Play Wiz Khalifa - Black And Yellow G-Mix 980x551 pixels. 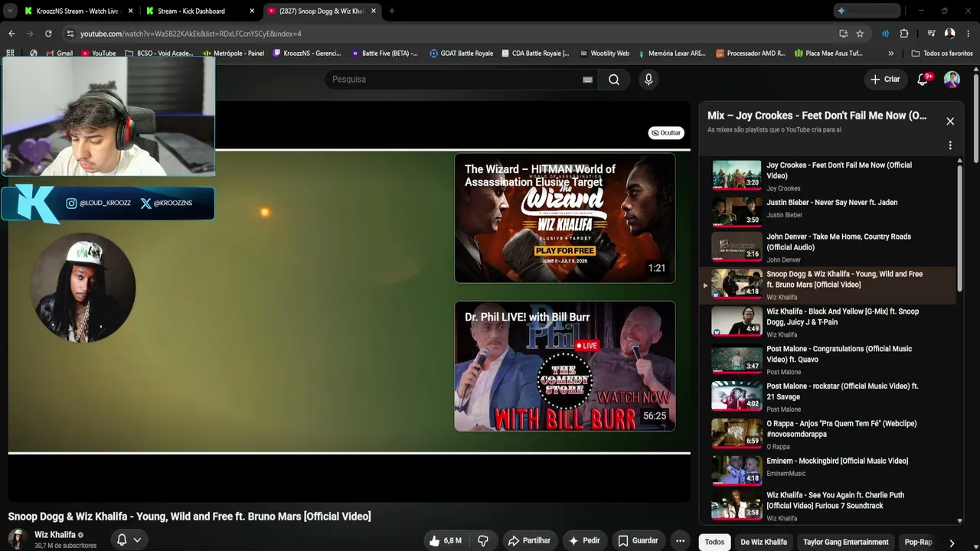click(x=828, y=323)
